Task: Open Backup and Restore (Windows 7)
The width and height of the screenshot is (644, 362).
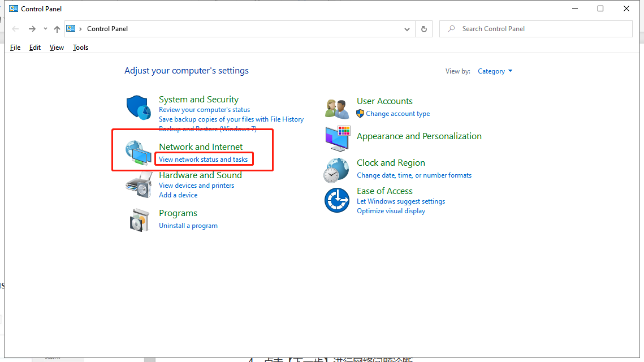Action: click(208, 128)
